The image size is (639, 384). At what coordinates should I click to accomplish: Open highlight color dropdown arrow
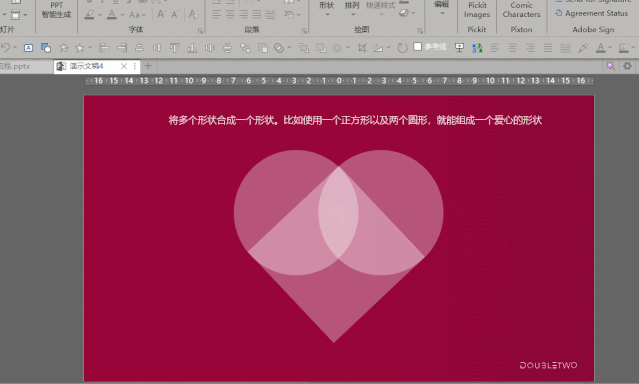100,15
